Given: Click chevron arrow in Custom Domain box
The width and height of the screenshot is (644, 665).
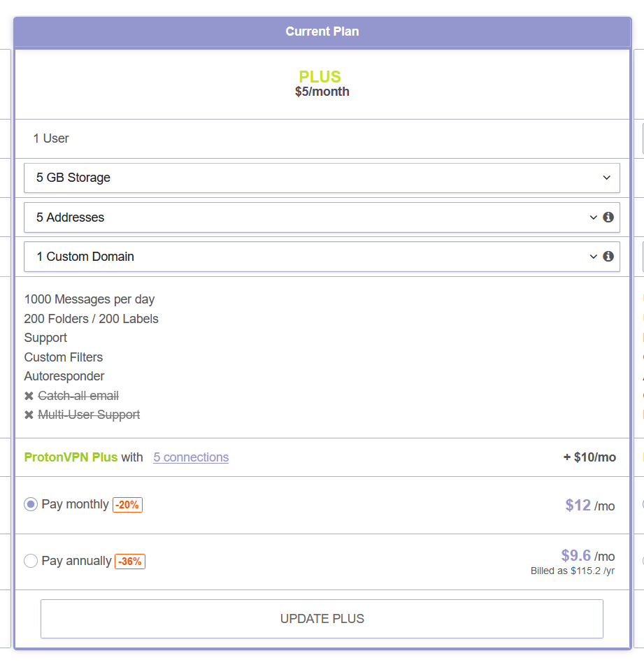Looking at the screenshot, I should [593, 257].
